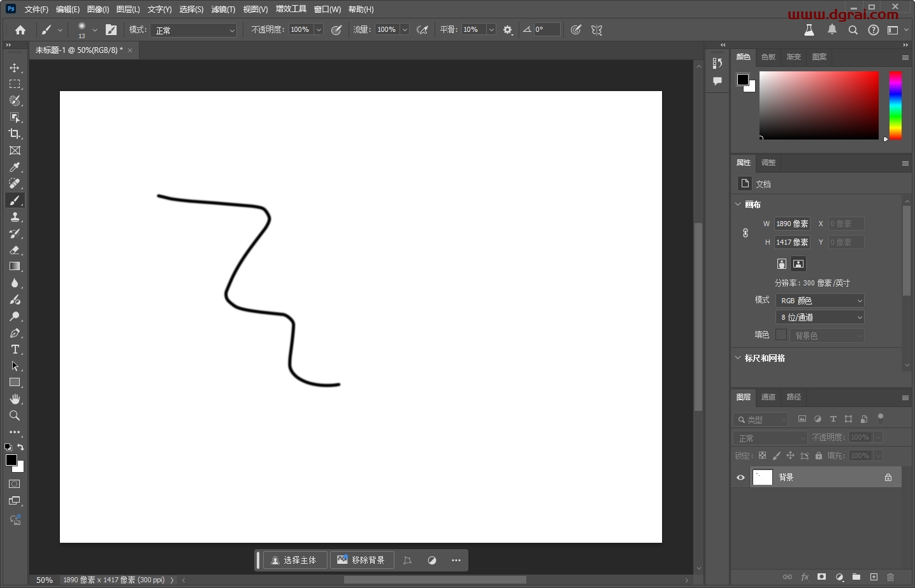Select the Clone Stamp tool
This screenshot has height=588, width=915.
(15, 217)
